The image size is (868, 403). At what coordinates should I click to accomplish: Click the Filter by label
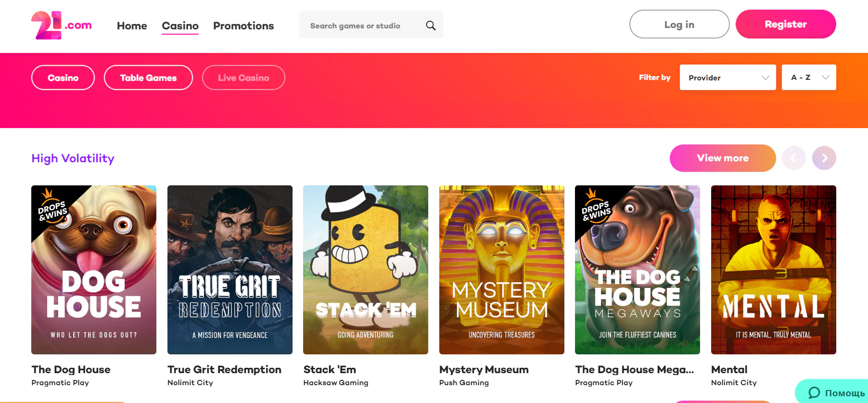[x=654, y=78]
